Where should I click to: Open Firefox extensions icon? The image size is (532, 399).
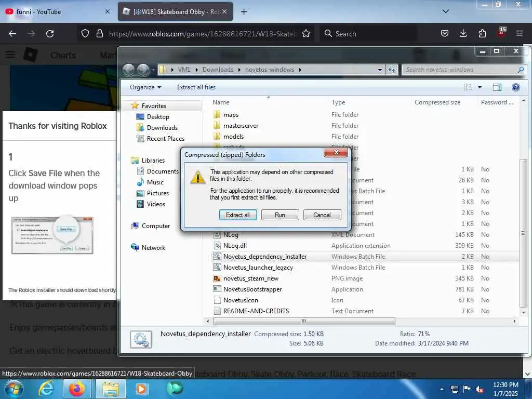(x=482, y=33)
